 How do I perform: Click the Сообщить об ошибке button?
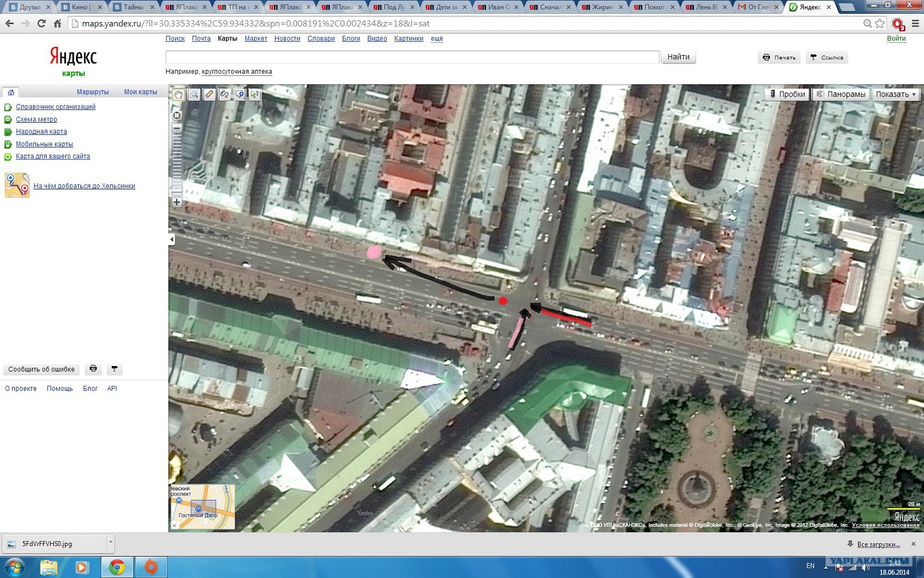coord(41,369)
